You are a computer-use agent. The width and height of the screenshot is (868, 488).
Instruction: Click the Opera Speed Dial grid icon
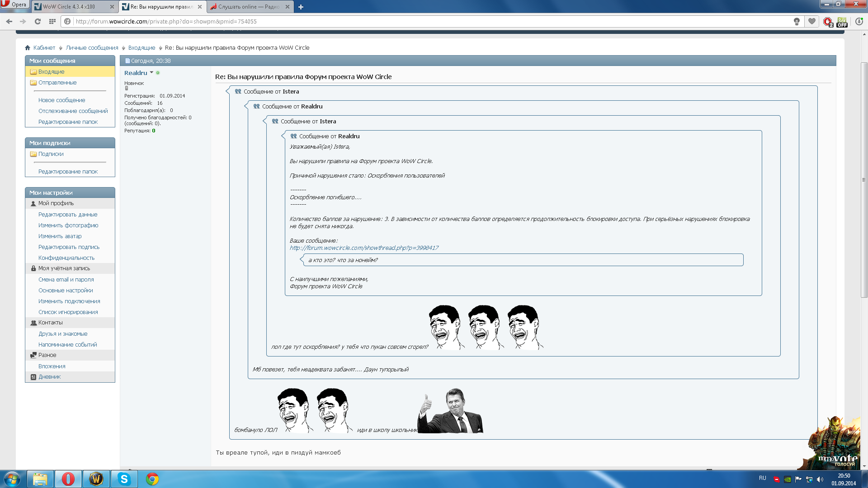(52, 21)
